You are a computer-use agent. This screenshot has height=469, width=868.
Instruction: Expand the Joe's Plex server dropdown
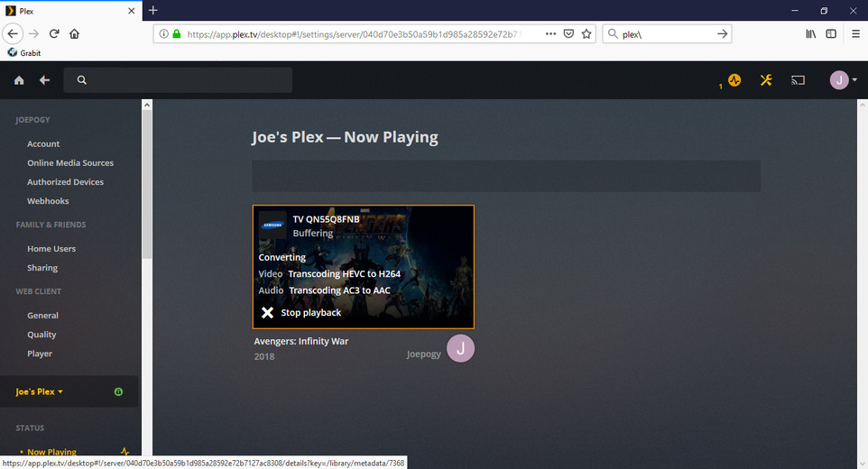pos(40,391)
